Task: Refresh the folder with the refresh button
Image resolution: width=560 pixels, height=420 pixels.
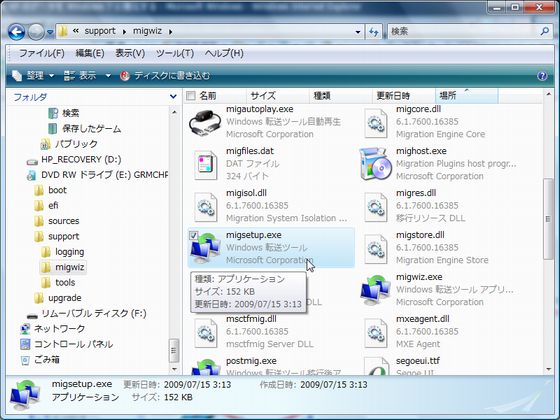Action: point(374,32)
